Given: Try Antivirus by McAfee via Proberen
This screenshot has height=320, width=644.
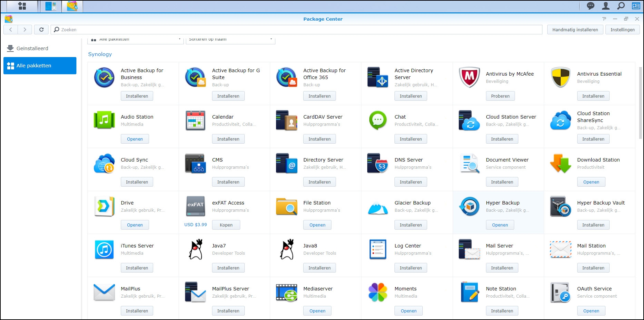Looking at the screenshot, I should (500, 96).
